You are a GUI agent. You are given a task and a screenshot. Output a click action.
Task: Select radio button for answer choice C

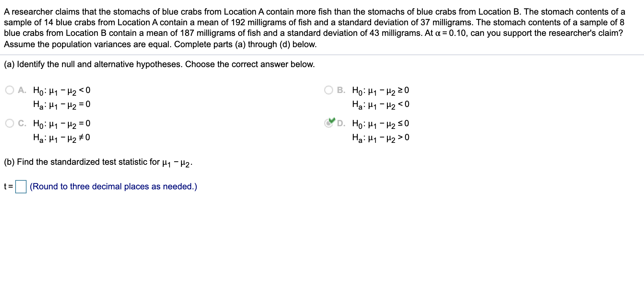click(x=9, y=123)
